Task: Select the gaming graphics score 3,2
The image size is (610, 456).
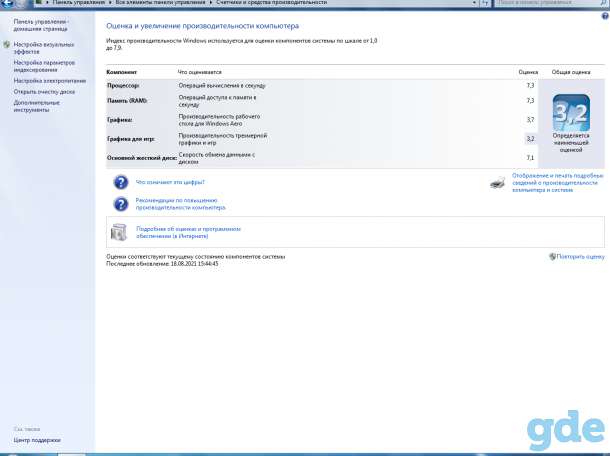Action: tap(530, 139)
